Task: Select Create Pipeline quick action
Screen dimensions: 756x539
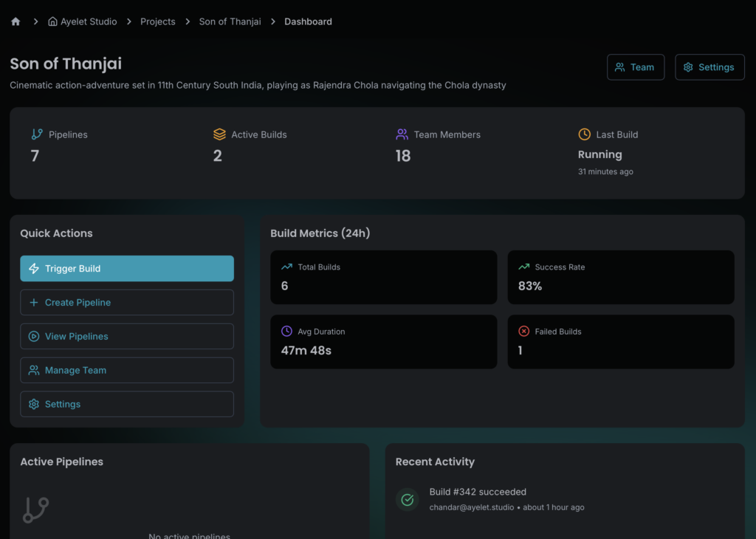Action: click(x=127, y=303)
